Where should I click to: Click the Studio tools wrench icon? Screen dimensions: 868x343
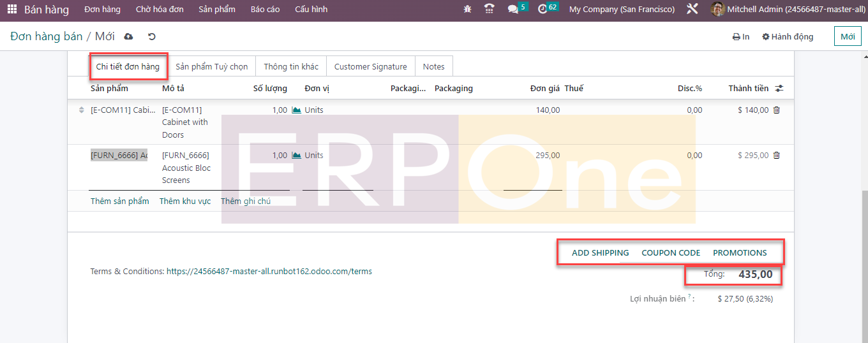[692, 10]
